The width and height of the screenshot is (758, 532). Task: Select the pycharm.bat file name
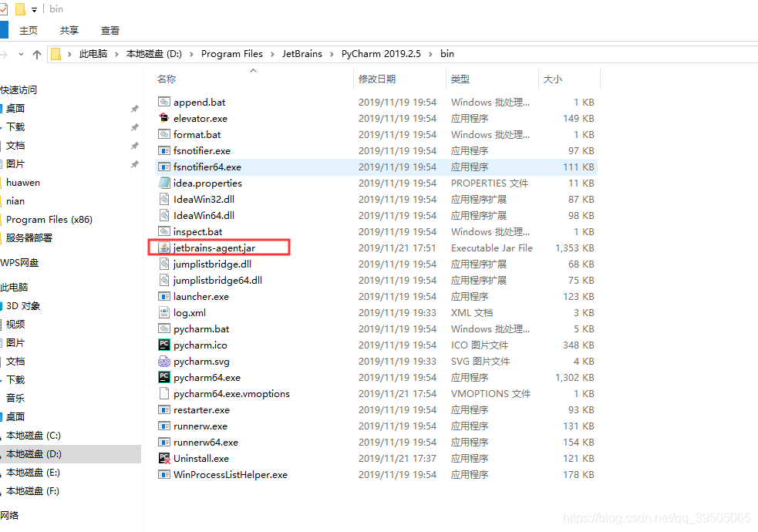201,329
